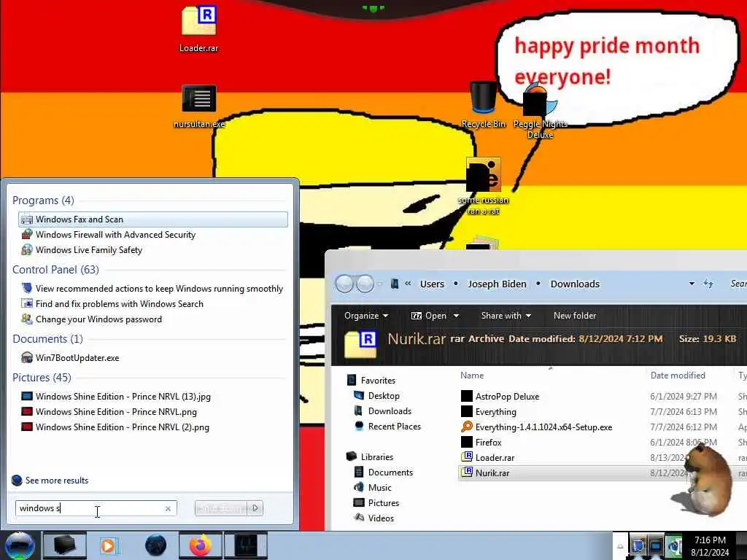Click the dark square app in the taskbar
The image size is (747, 560).
click(246, 545)
